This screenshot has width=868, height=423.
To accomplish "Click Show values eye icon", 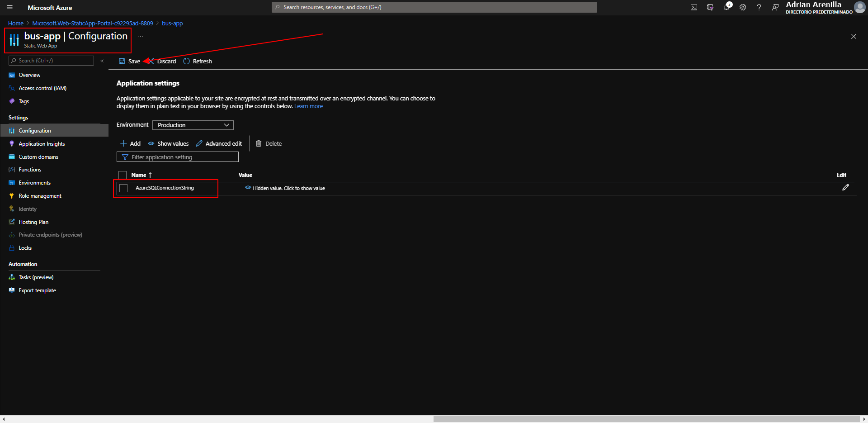I will pyautogui.click(x=151, y=143).
